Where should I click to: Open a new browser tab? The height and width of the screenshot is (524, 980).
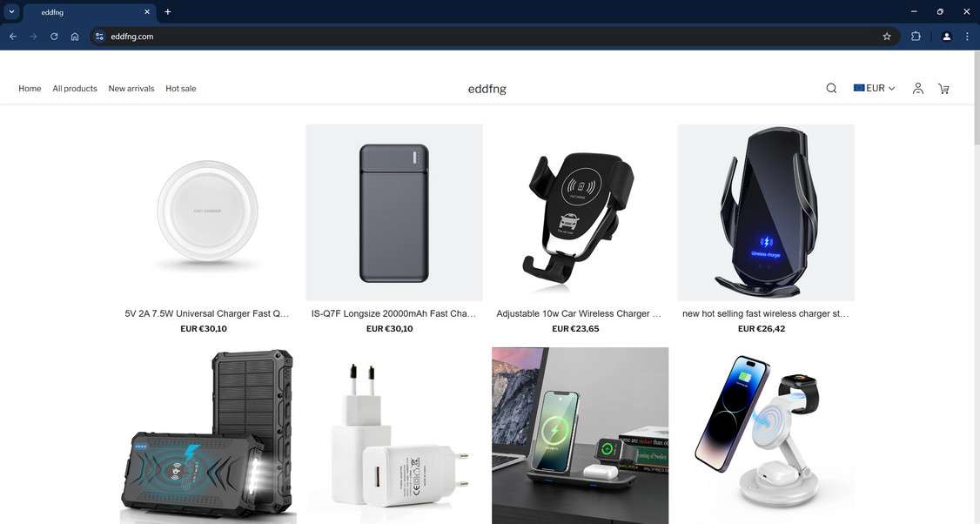[x=167, y=12]
